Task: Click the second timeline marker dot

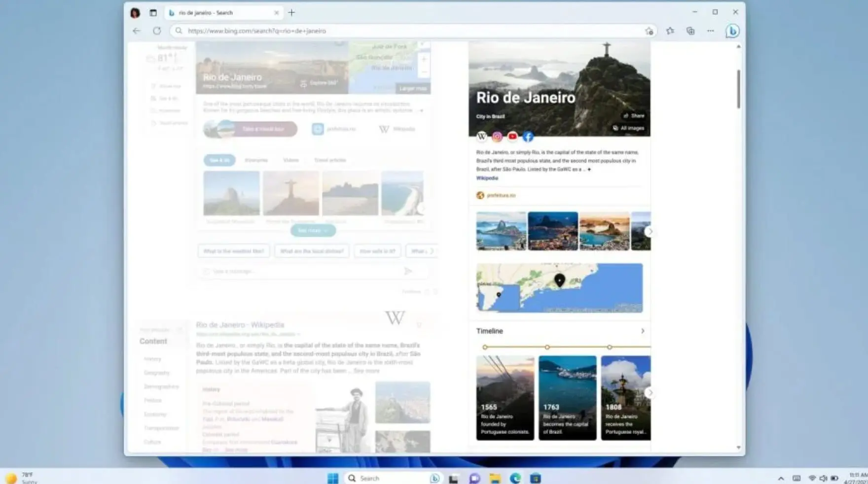Action: (547, 347)
